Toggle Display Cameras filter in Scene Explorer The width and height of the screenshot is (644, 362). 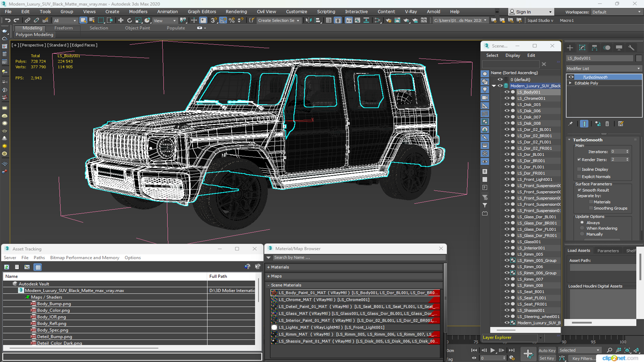tap(485, 98)
